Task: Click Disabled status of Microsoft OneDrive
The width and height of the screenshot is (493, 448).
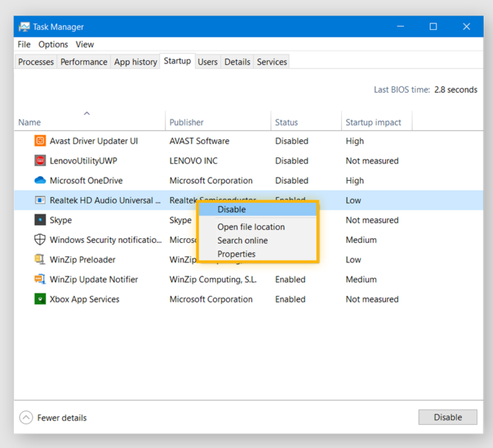Action: [x=292, y=180]
